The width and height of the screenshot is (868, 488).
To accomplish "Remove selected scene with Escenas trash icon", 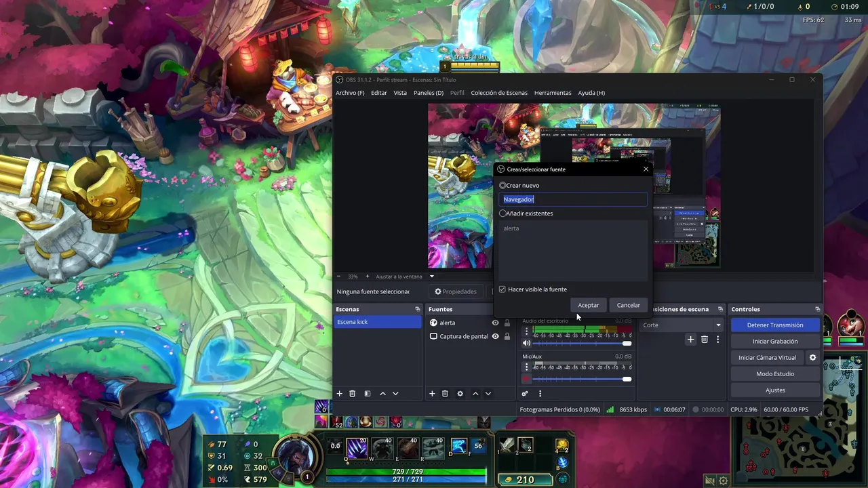I will (353, 394).
